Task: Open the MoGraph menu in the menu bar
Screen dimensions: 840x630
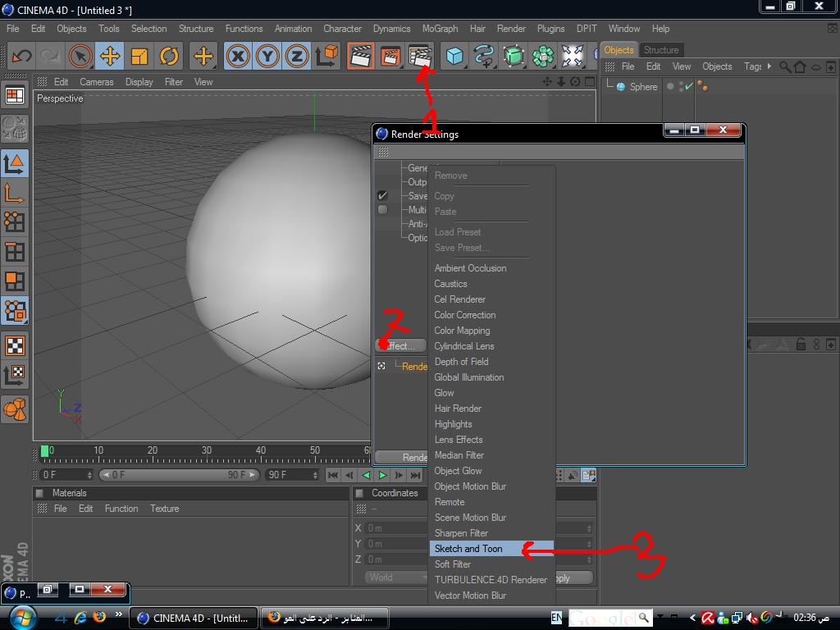Action: click(440, 29)
